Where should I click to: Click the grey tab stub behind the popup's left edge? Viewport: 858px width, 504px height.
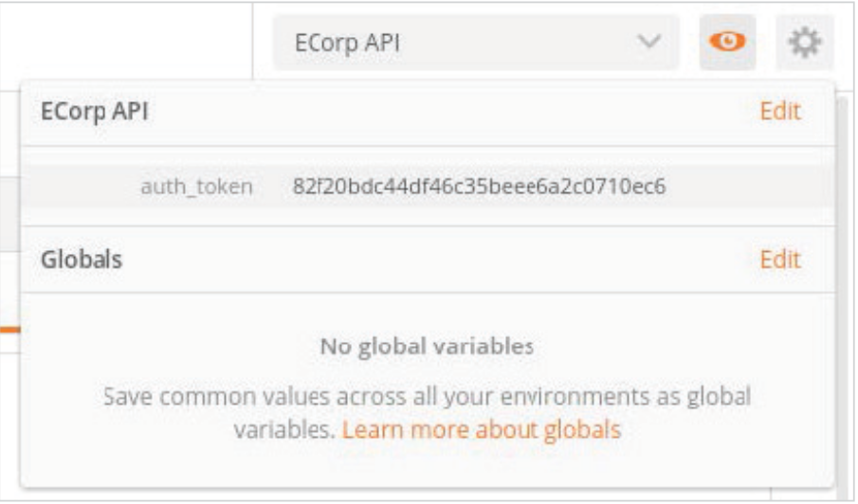click(9, 214)
